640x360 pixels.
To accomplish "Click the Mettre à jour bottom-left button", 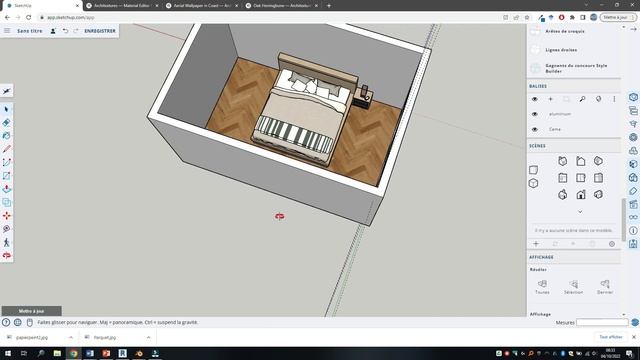I will 31,311.
